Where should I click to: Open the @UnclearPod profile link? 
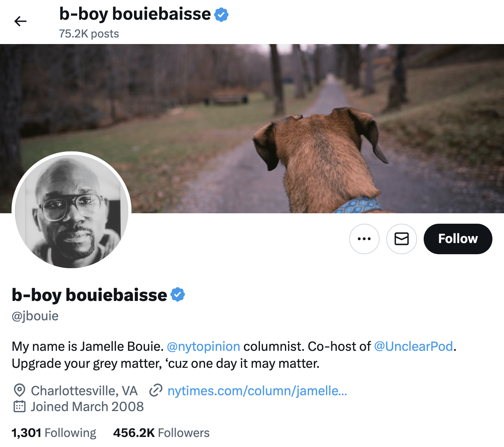pos(413,346)
